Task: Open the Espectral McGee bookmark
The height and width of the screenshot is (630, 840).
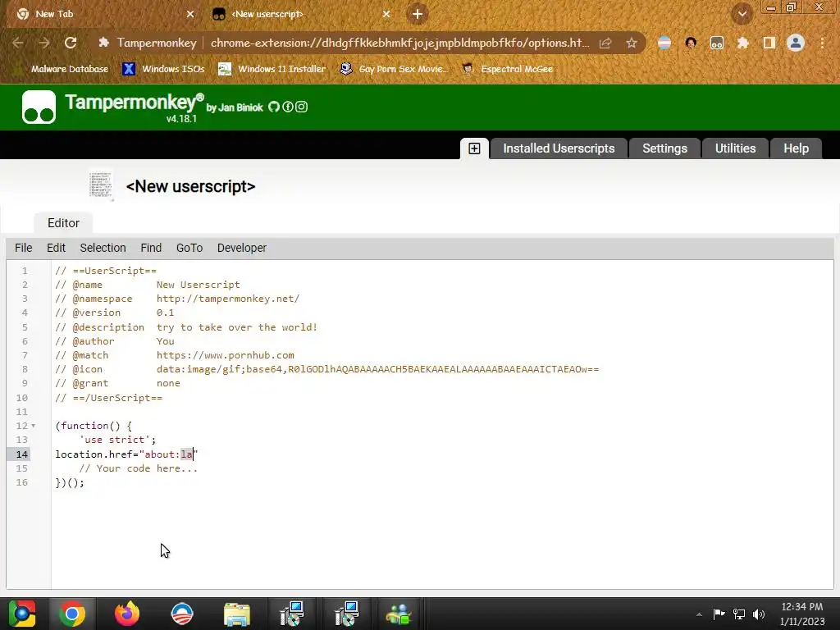Action: click(x=508, y=69)
